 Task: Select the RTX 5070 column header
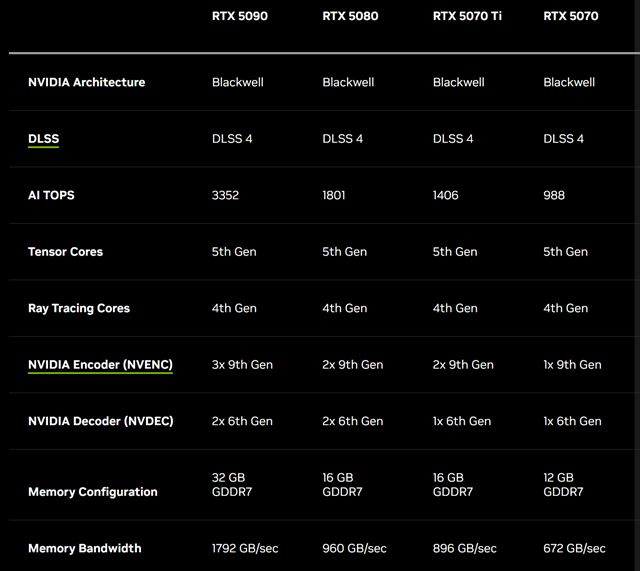pyautogui.click(x=571, y=16)
